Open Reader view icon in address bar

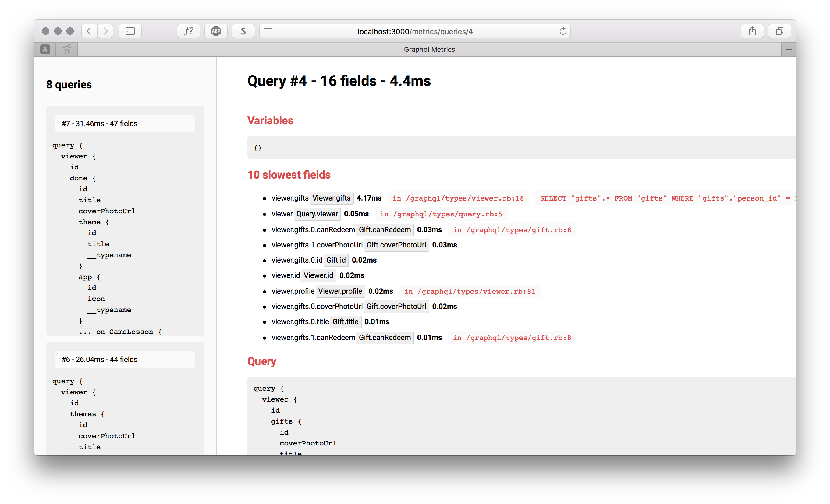[268, 31]
